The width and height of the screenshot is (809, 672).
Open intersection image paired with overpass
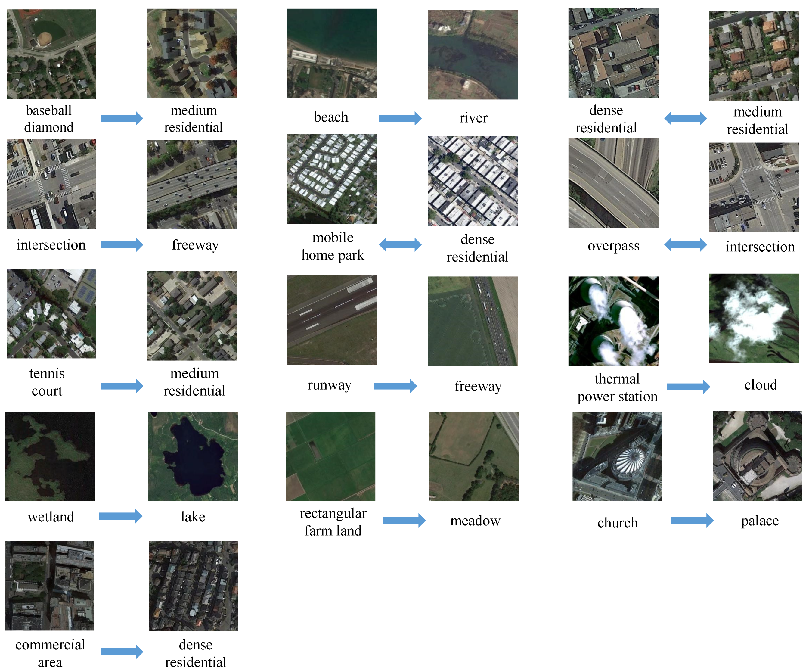pyautogui.click(x=754, y=187)
